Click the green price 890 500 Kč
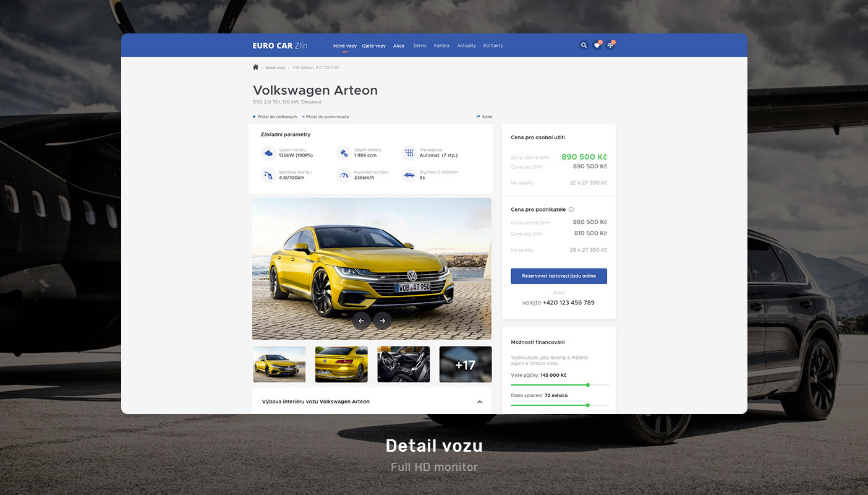Viewport: 868px width, 495px height. (584, 157)
